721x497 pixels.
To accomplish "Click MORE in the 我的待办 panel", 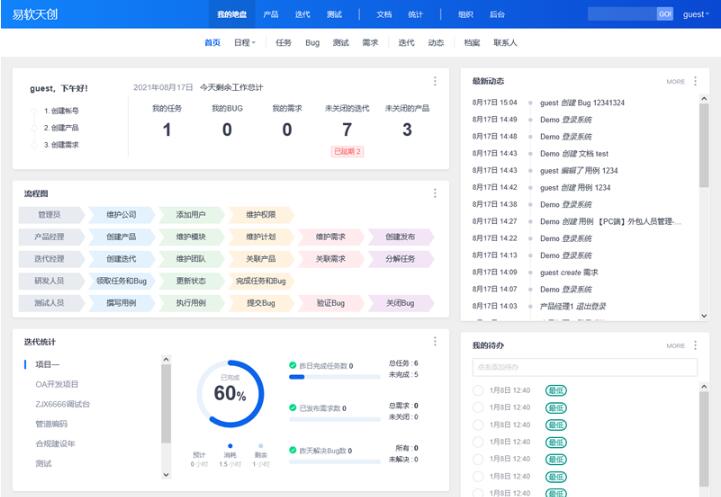I will point(675,346).
